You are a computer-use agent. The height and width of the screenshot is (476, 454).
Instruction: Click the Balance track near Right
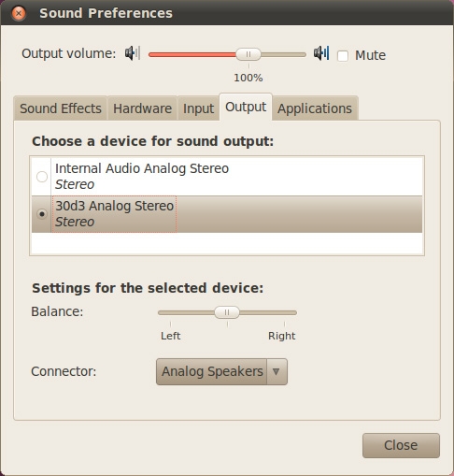click(282, 312)
